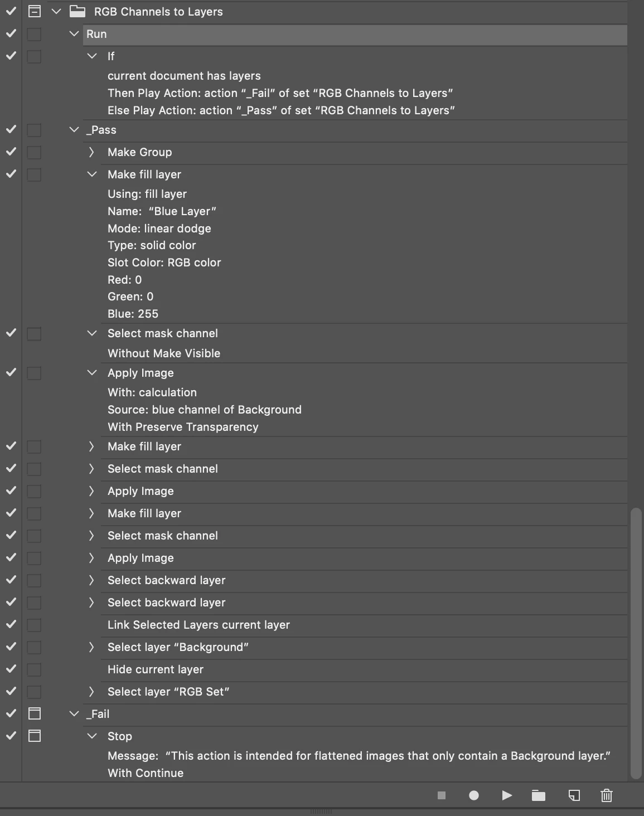644x816 pixels.
Task: Select the _Pass action row
Action: point(355,130)
